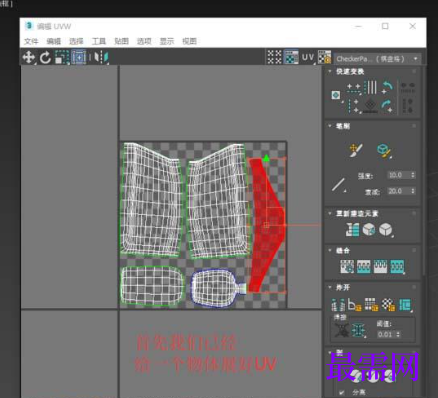Click the brush strength stepper arrows

413,175
